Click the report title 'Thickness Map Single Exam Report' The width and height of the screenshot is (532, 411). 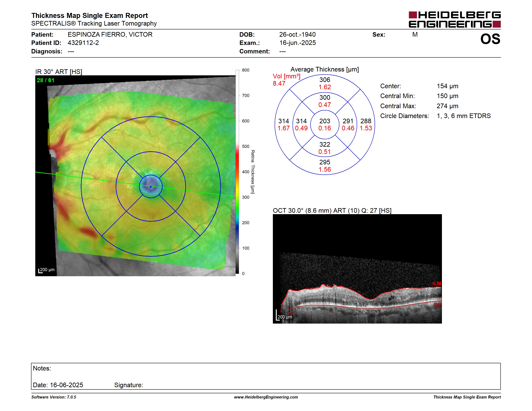tap(89, 15)
